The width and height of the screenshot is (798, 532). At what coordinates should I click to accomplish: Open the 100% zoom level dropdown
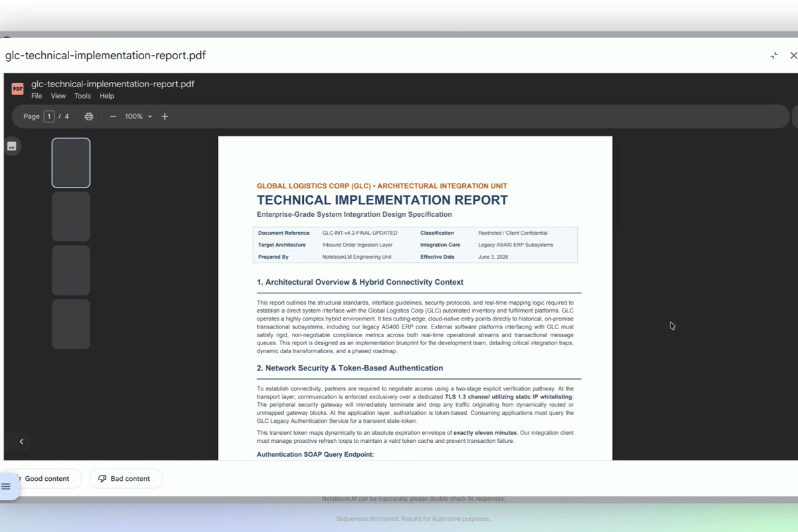139,116
